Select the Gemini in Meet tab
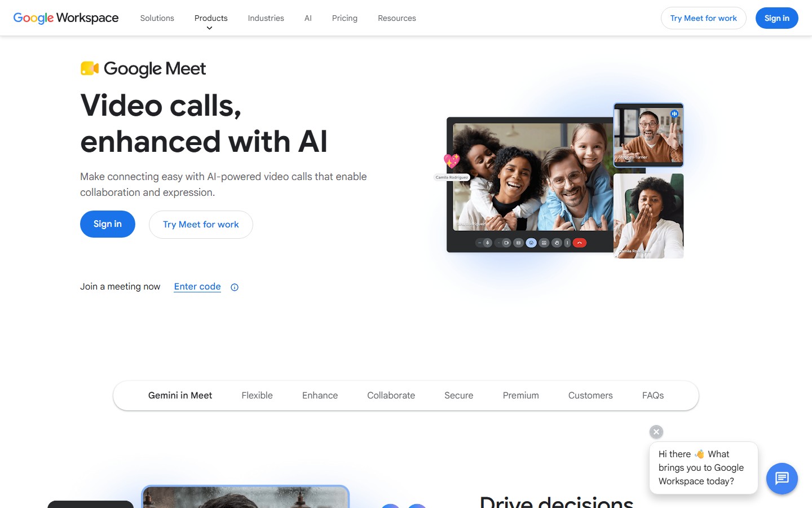This screenshot has height=508, width=812. tap(180, 396)
